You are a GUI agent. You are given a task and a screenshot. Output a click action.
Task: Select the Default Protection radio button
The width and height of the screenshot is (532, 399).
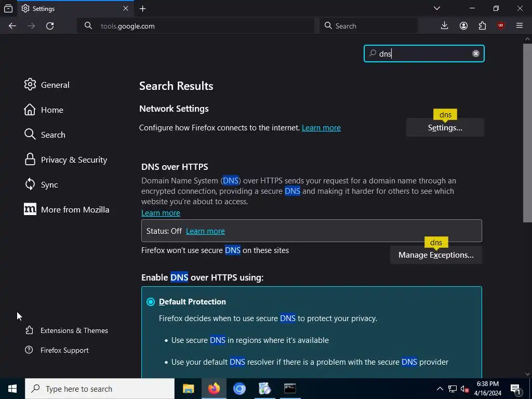point(151,302)
